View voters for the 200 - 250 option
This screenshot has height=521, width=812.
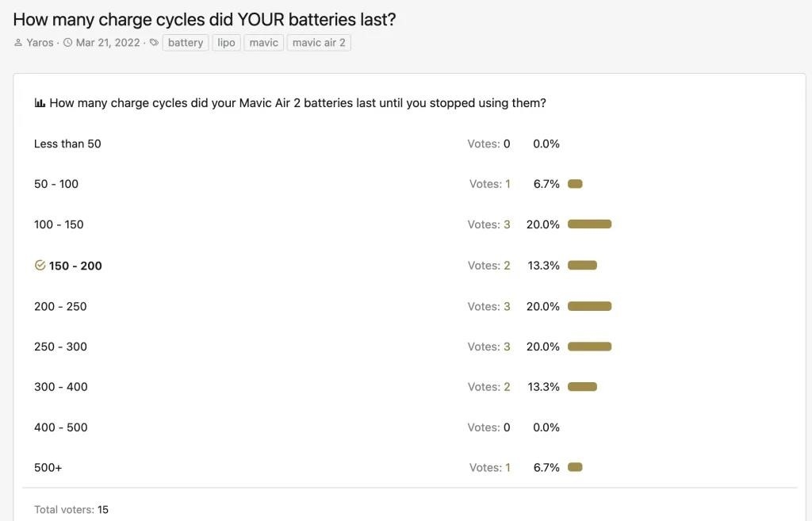[x=488, y=307]
